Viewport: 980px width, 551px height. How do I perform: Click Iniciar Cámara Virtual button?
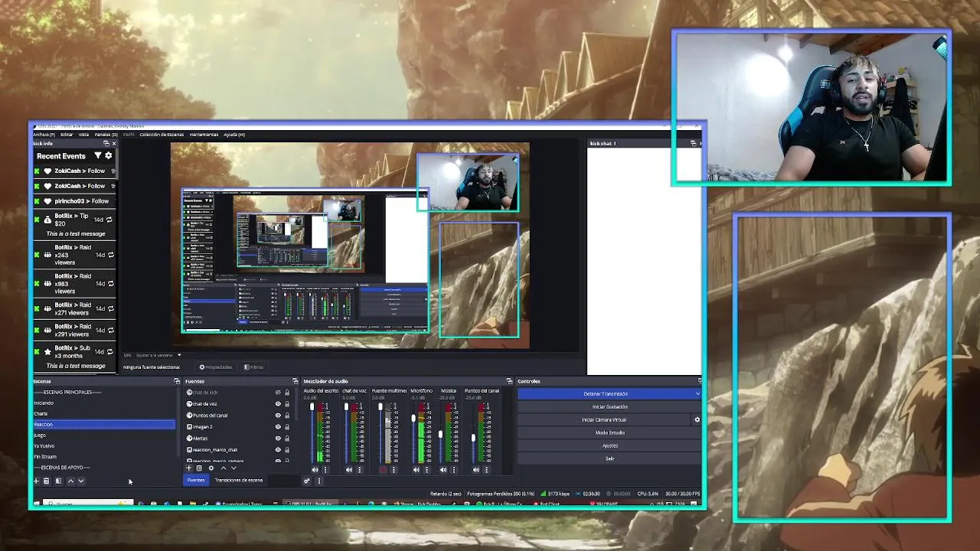tap(604, 420)
